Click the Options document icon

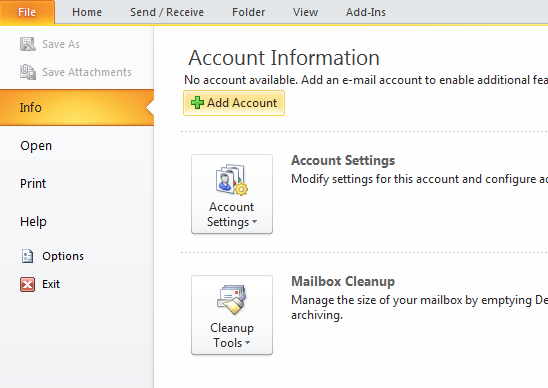(x=27, y=256)
